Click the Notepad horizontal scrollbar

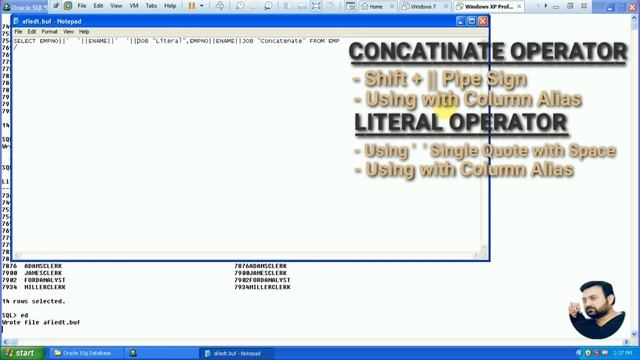click(246, 255)
